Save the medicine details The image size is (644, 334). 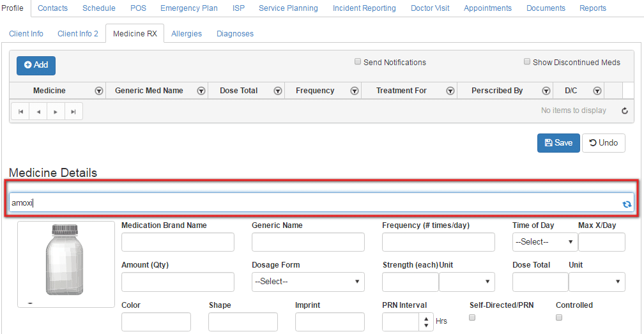558,143
